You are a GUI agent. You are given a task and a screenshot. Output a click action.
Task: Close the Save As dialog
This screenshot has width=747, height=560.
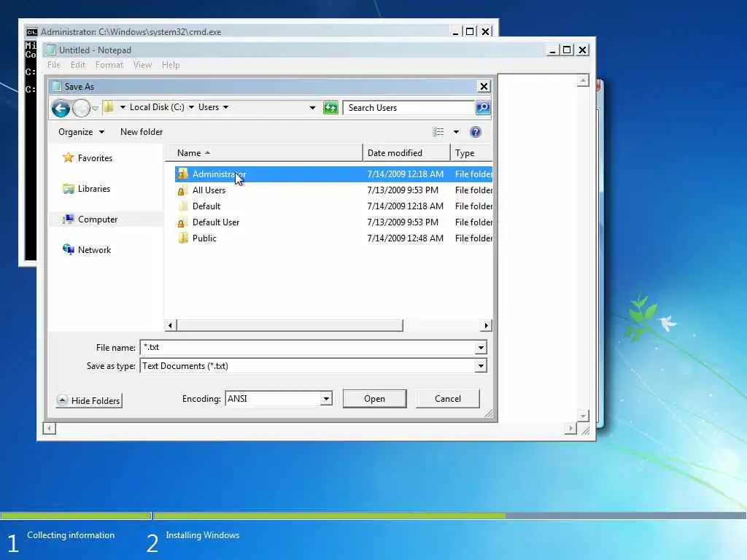tap(484, 86)
